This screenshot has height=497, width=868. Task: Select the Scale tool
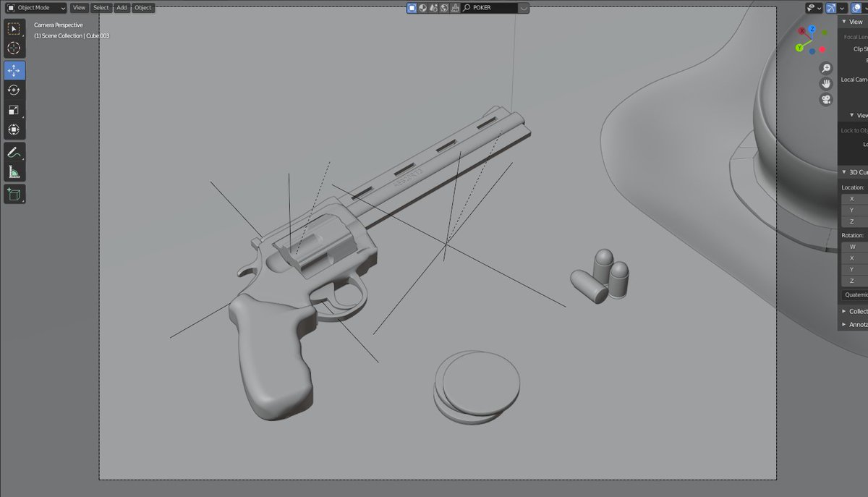(14, 110)
